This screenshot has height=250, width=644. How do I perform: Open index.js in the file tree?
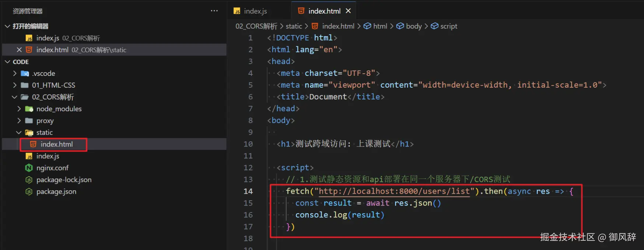(x=114, y=156)
